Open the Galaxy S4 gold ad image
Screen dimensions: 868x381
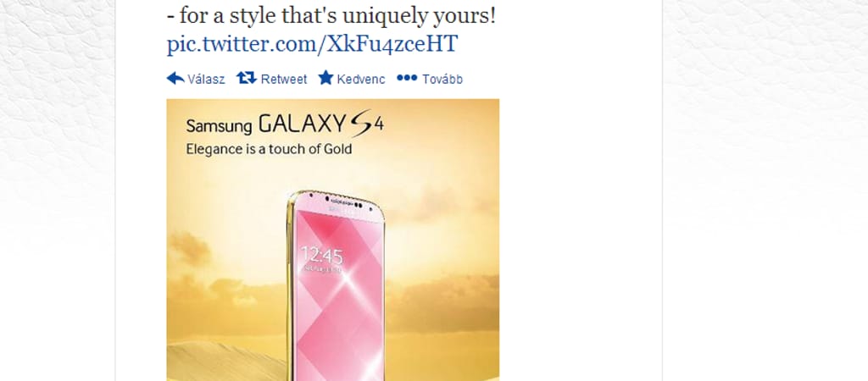pos(332,240)
